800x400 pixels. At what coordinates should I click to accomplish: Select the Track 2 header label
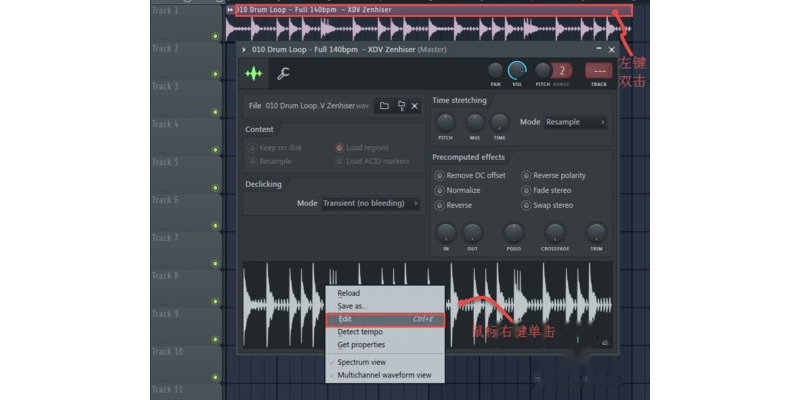(165, 48)
